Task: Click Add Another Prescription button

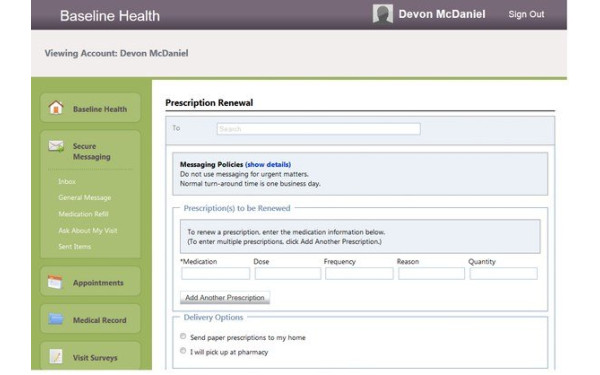Action: [x=225, y=297]
